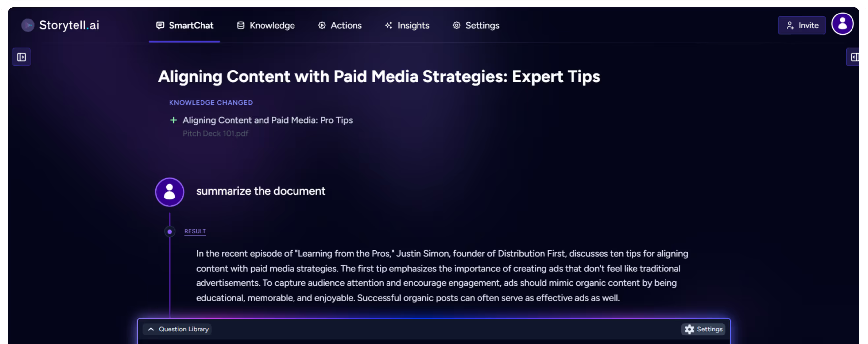The image size is (868, 344).
Task: Click the user avatar next to summarize message
Action: pos(170,192)
